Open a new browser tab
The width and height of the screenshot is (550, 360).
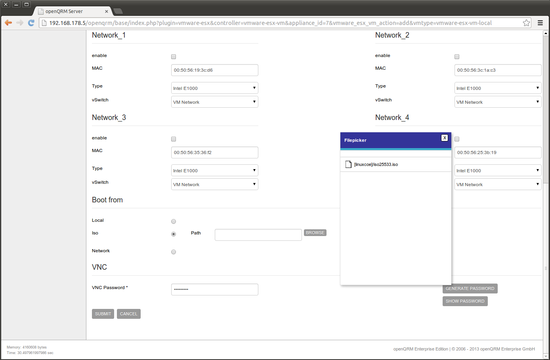118,11
